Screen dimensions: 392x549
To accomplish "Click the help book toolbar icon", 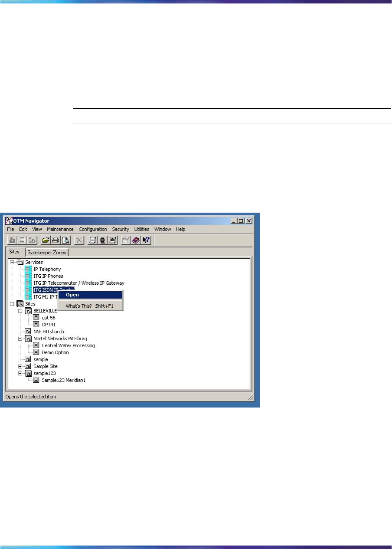I will coord(136,240).
